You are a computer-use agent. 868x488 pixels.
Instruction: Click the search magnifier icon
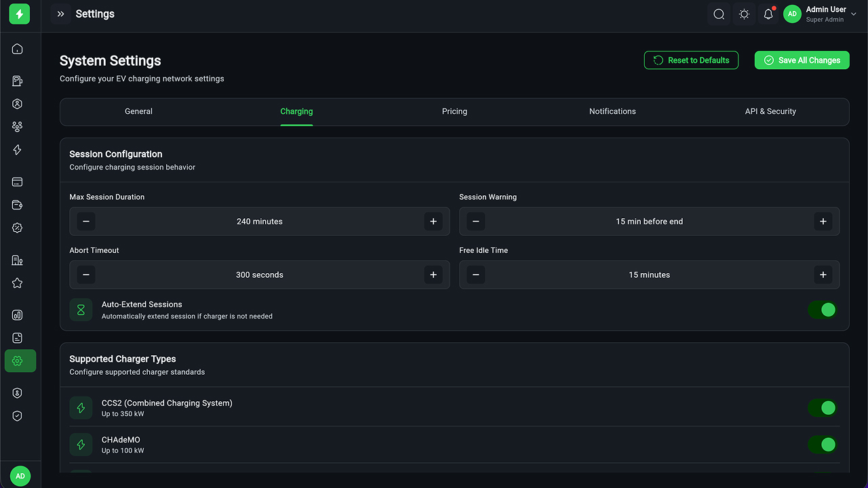click(719, 14)
